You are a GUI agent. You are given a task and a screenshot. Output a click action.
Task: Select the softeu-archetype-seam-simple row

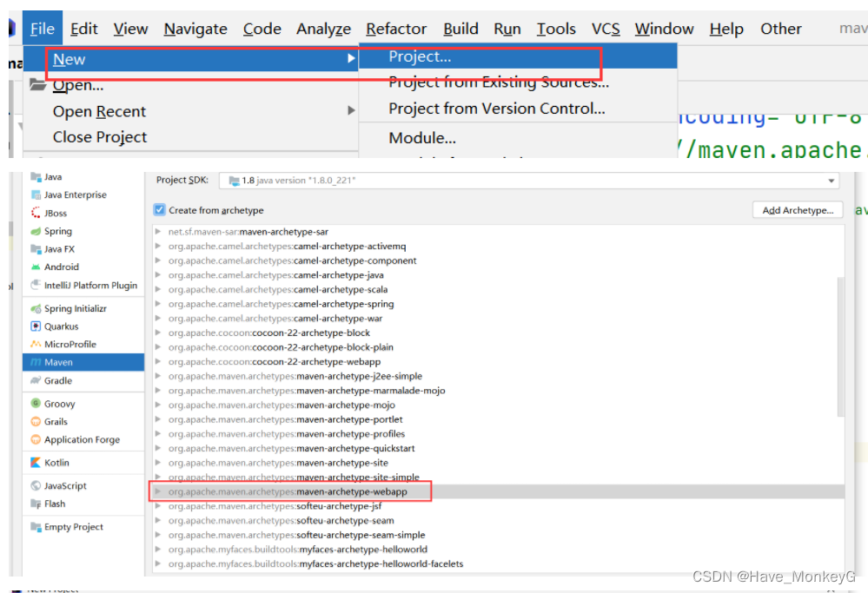click(x=498, y=534)
